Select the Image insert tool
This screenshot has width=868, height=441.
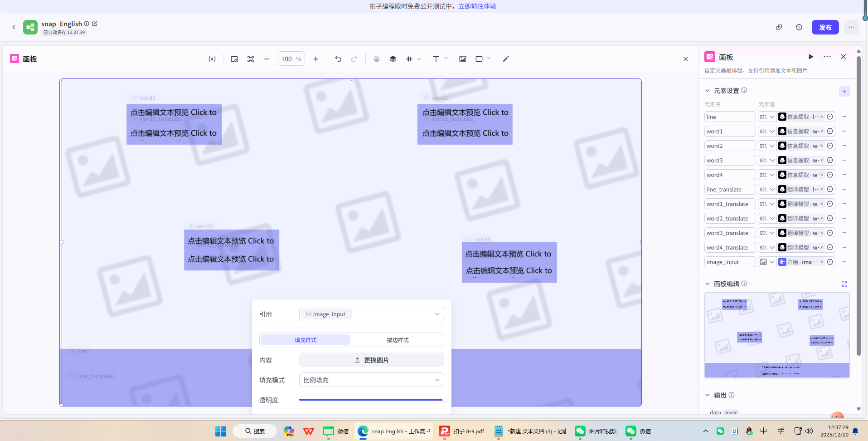pos(463,59)
